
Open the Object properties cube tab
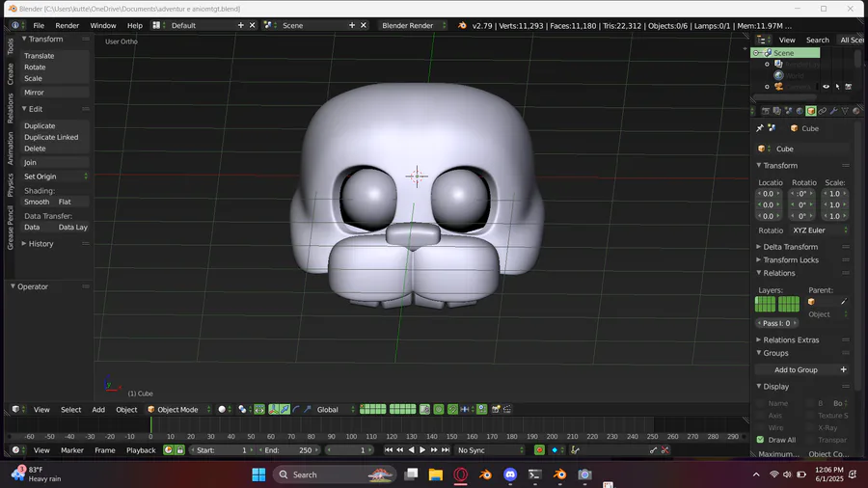pos(811,111)
